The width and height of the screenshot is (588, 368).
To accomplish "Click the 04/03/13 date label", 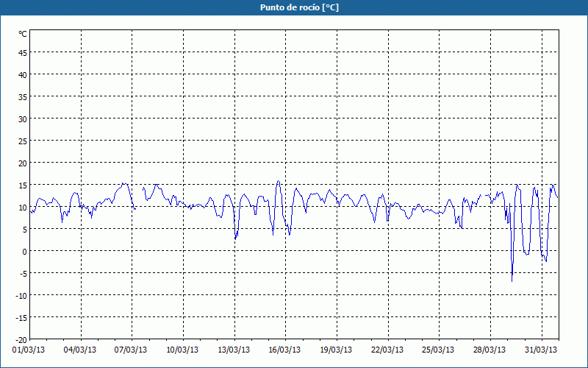I will click(80, 350).
